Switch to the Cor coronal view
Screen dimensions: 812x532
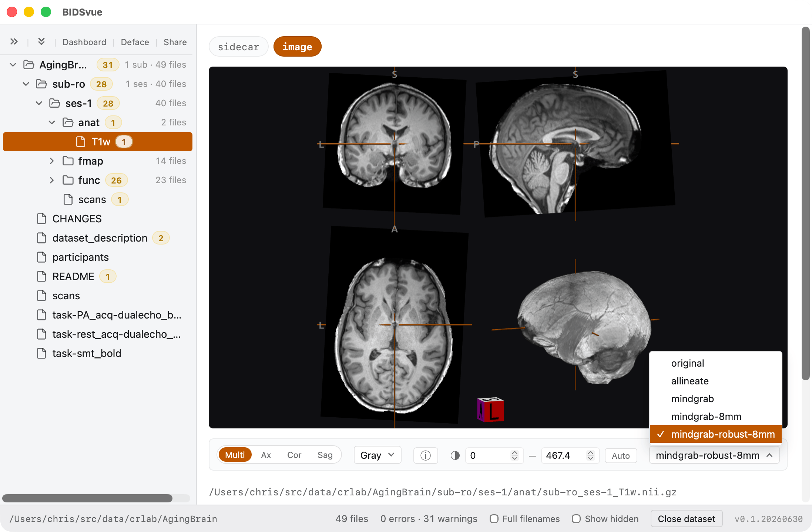294,455
